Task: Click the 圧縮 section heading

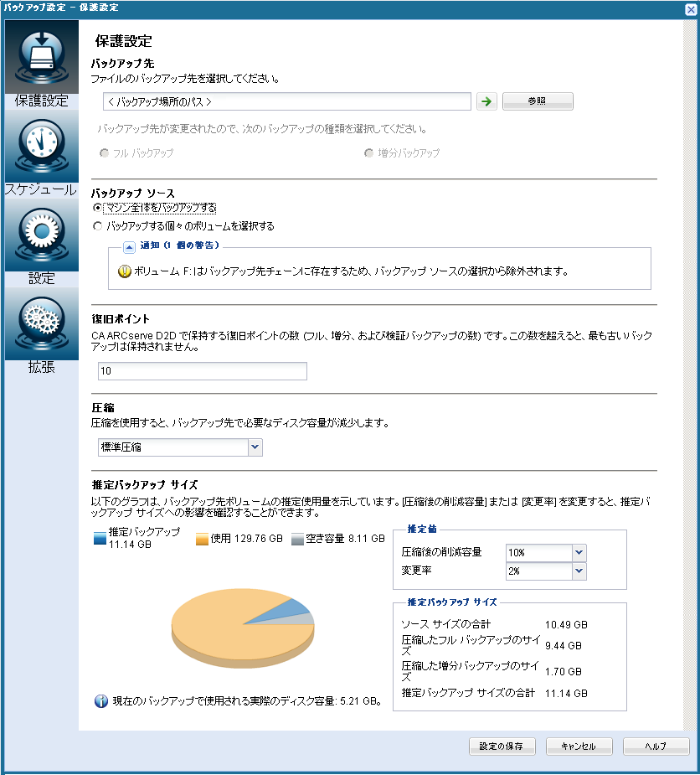Action: coord(103,408)
